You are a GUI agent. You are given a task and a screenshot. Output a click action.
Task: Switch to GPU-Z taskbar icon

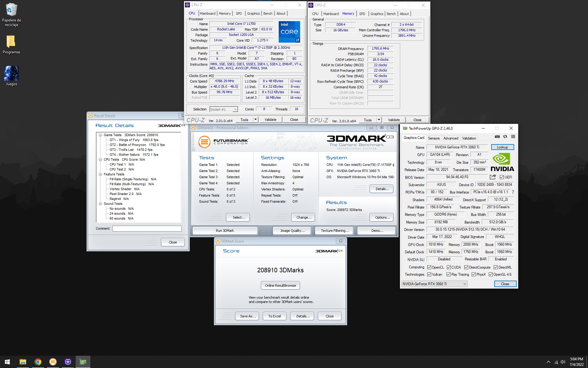83,362
